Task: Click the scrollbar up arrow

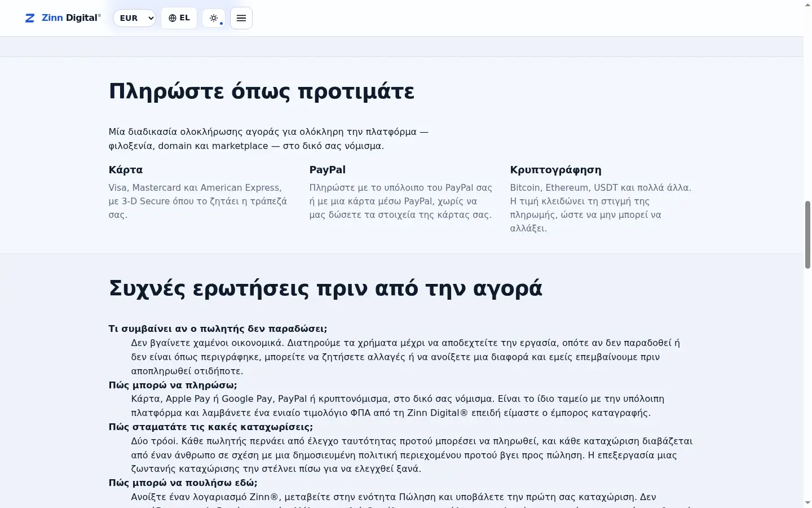Action: click(x=807, y=5)
